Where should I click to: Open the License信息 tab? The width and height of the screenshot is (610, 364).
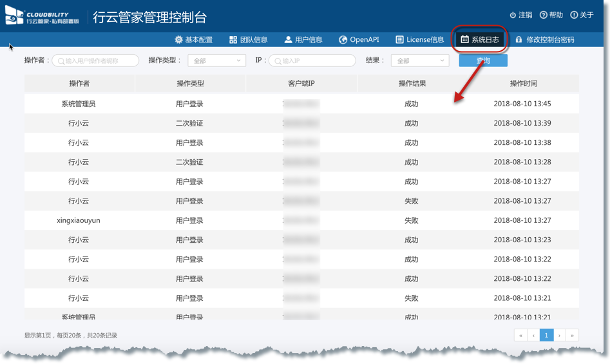419,40
